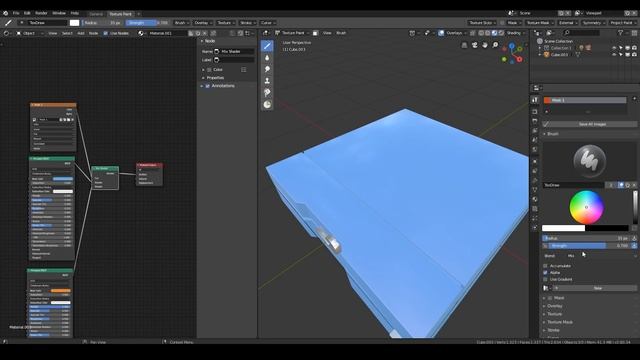
Task: Open the Brush dropdown in tool settings
Action: 182,23
